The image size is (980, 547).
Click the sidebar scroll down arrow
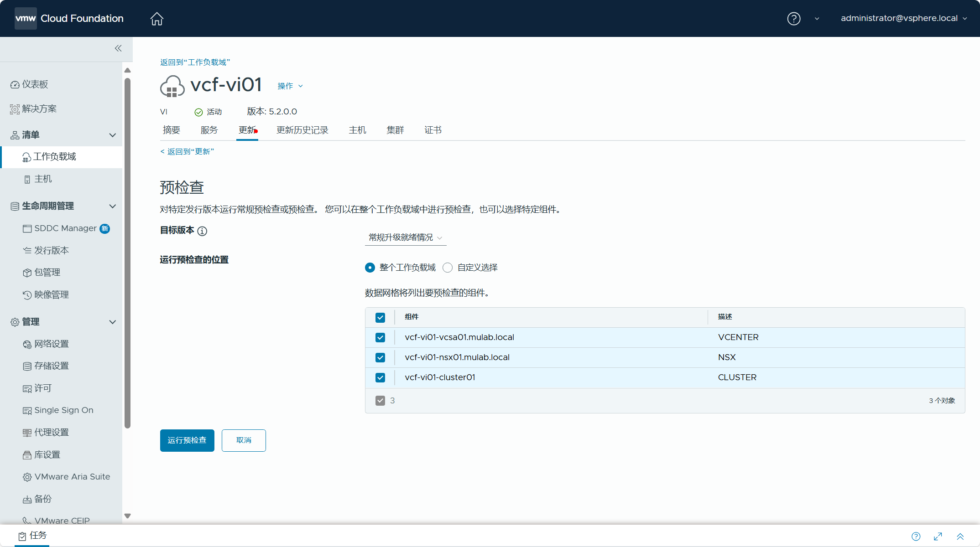(128, 516)
